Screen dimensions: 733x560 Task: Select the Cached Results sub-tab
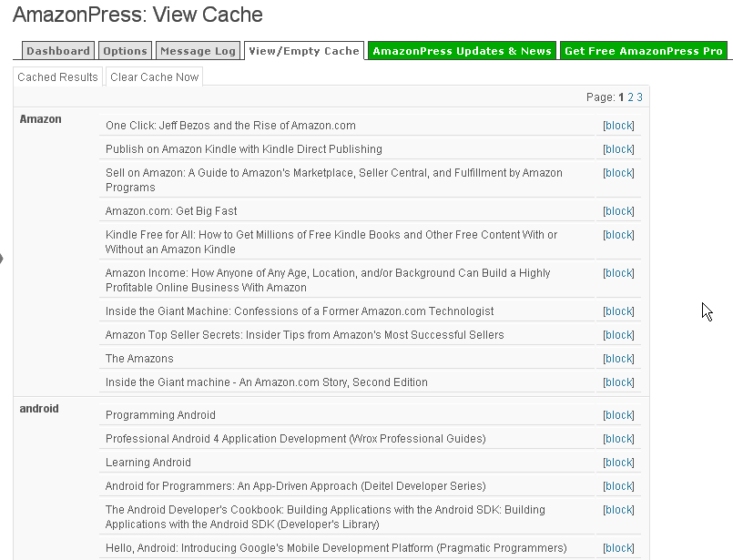(x=57, y=77)
